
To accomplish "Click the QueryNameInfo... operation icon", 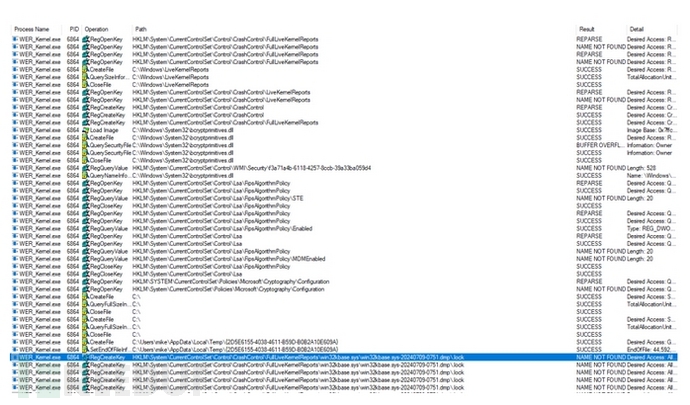I will point(85,176).
